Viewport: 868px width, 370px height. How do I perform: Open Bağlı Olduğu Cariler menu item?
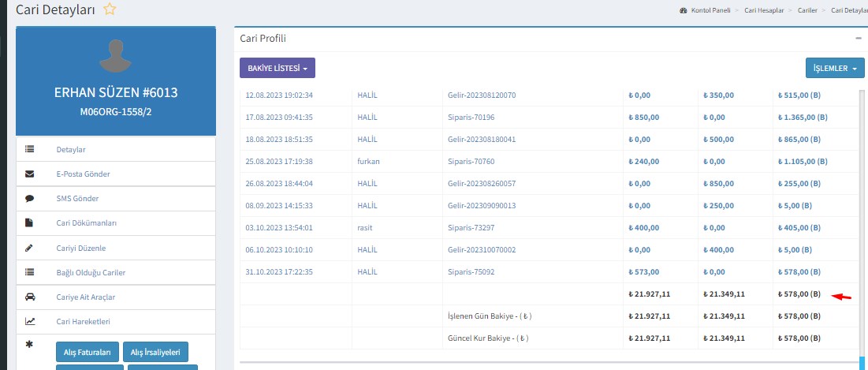91,272
